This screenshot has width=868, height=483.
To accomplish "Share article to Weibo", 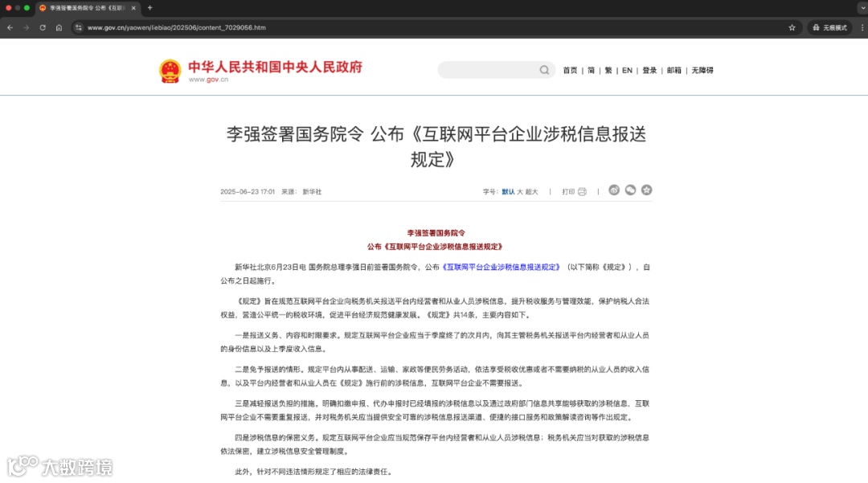I will [x=614, y=190].
